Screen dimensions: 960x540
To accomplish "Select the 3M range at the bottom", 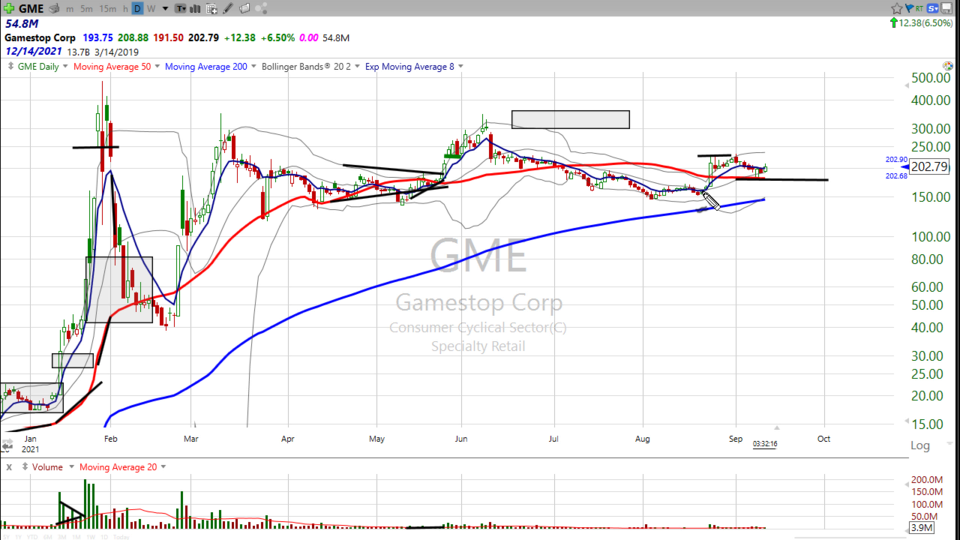I will point(62,537).
